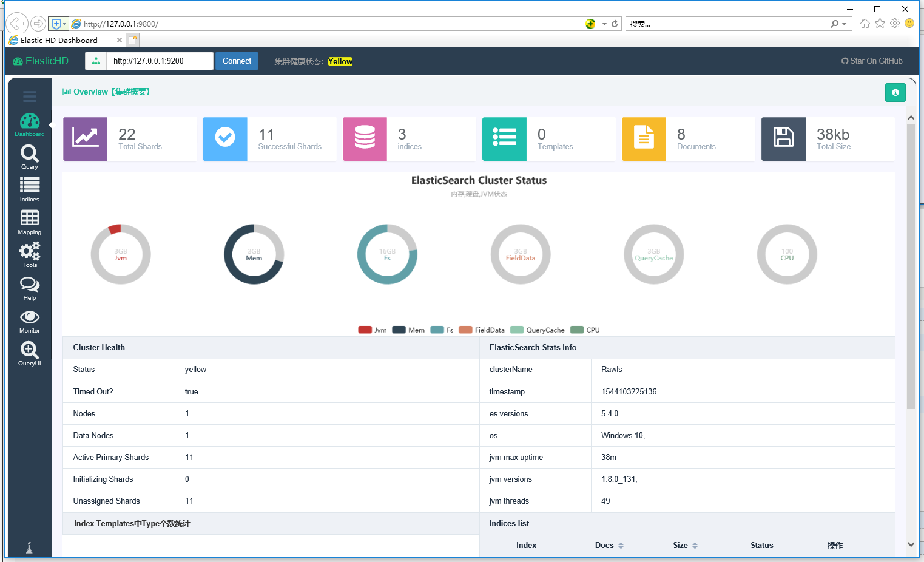Screen dimensions: 924x562
Task: Click the Mem donut chart
Action: tap(254, 254)
